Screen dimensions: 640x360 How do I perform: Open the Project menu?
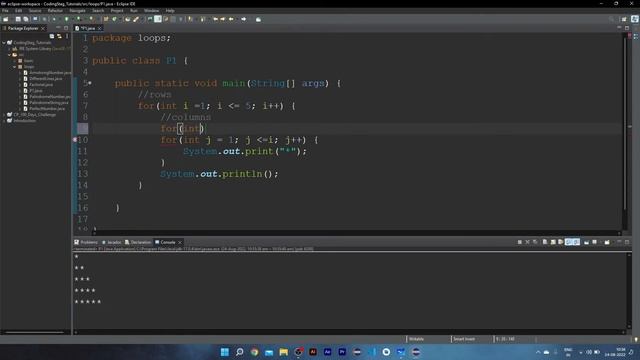(x=117, y=11)
